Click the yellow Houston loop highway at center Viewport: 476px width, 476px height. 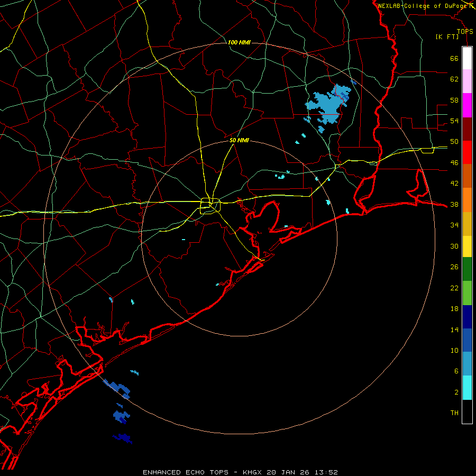[210, 206]
